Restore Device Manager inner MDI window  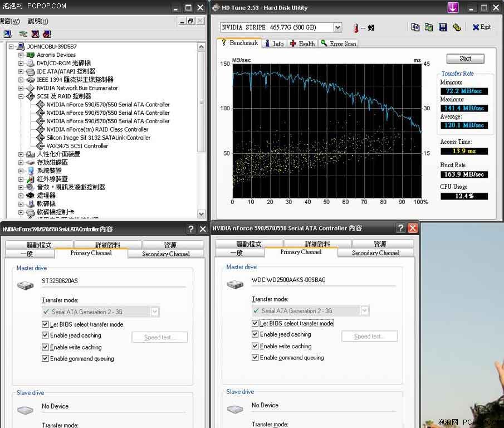coord(190,21)
